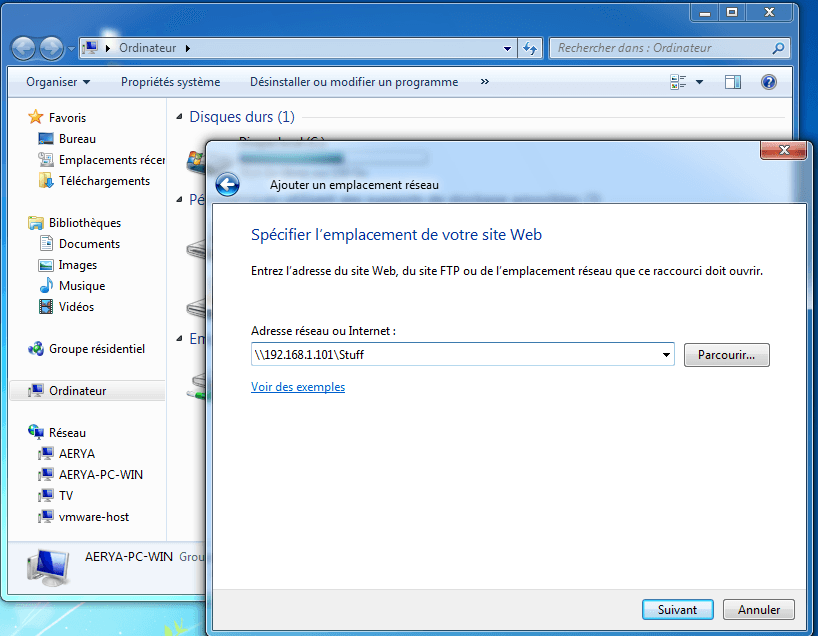The width and height of the screenshot is (818, 636).
Task: Close the Ajouter un emplacement réseau dialog
Action: pos(784,150)
